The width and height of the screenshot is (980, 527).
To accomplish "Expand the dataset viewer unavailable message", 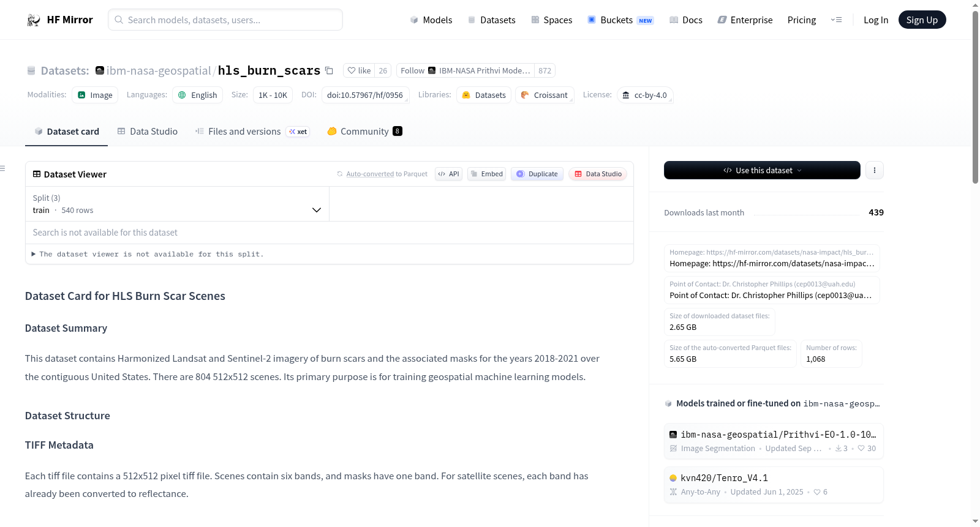I will 147,254.
